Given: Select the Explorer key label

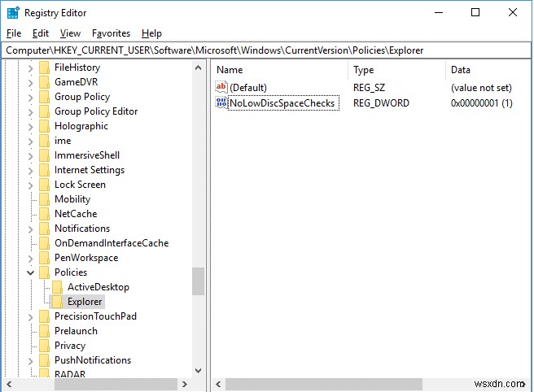Looking at the screenshot, I should pos(85,302).
